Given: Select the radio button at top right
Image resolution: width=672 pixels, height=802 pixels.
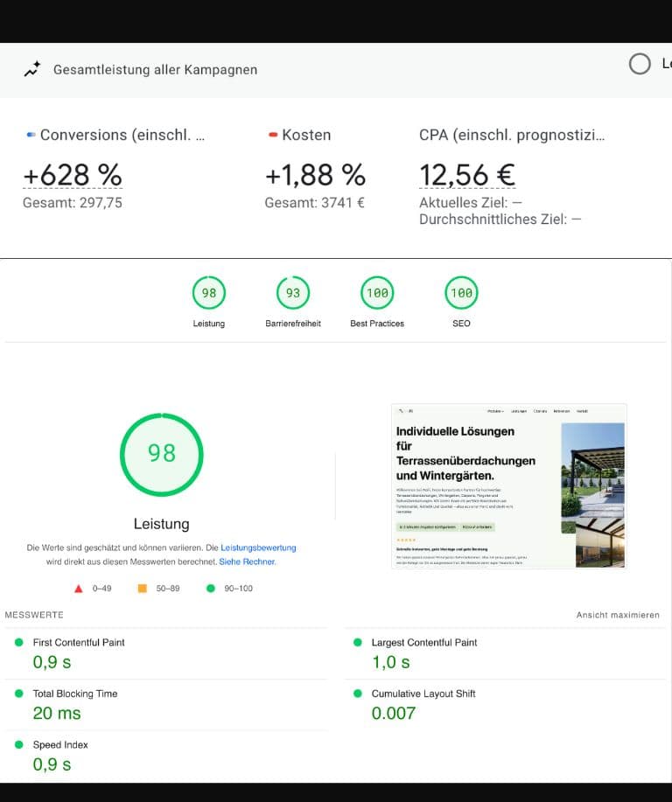Looking at the screenshot, I should (x=640, y=64).
